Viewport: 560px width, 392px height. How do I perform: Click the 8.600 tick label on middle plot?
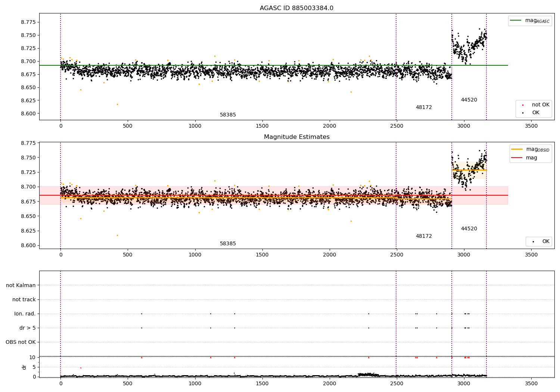coord(28,245)
